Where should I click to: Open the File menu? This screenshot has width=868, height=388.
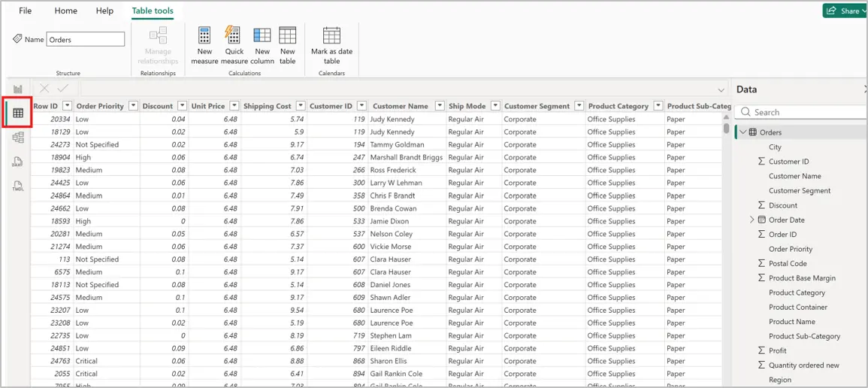coord(26,11)
